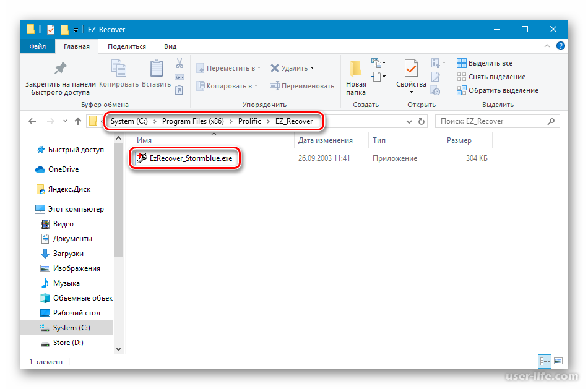The image size is (588, 389).
Task: Open Быстрый доступ in navigation pane
Action: [71, 150]
